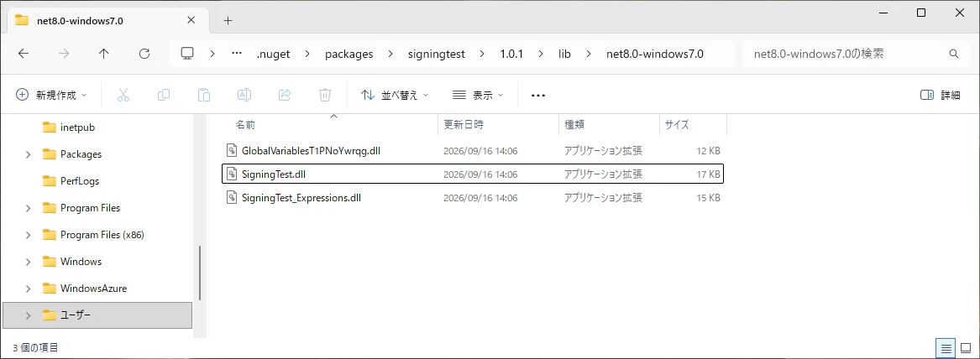The height and width of the screenshot is (359, 980).
Task: Select Program Files in navigation tree
Action: [x=90, y=208]
